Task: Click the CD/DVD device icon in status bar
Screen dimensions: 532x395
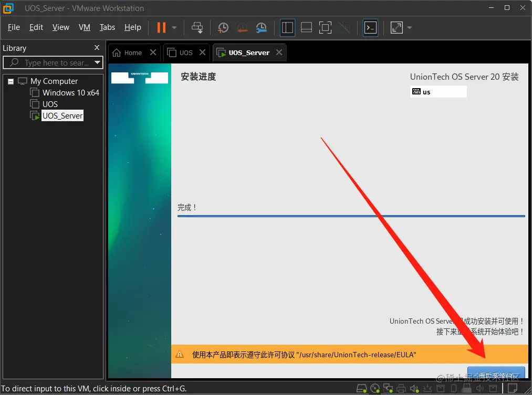Action: 374,388
